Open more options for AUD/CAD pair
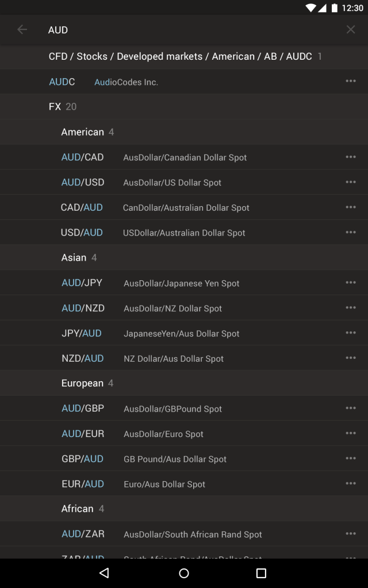This screenshot has height=588, width=368. coord(351,157)
